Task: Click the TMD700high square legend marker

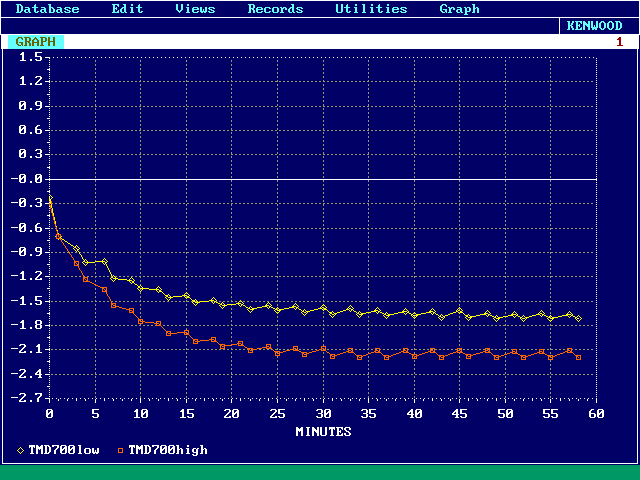Action: (121, 450)
